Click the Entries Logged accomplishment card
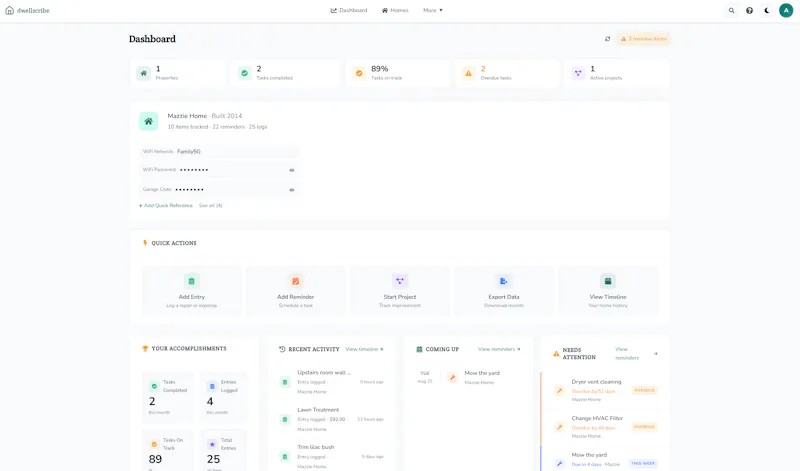This screenshot has width=800, height=471. pos(221,398)
